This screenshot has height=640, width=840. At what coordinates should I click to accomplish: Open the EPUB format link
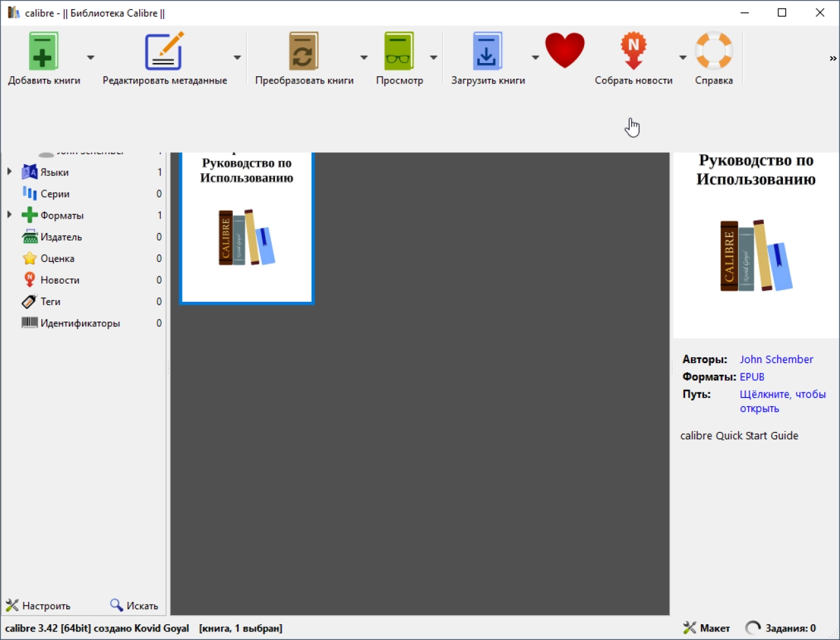tap(752, 377)
